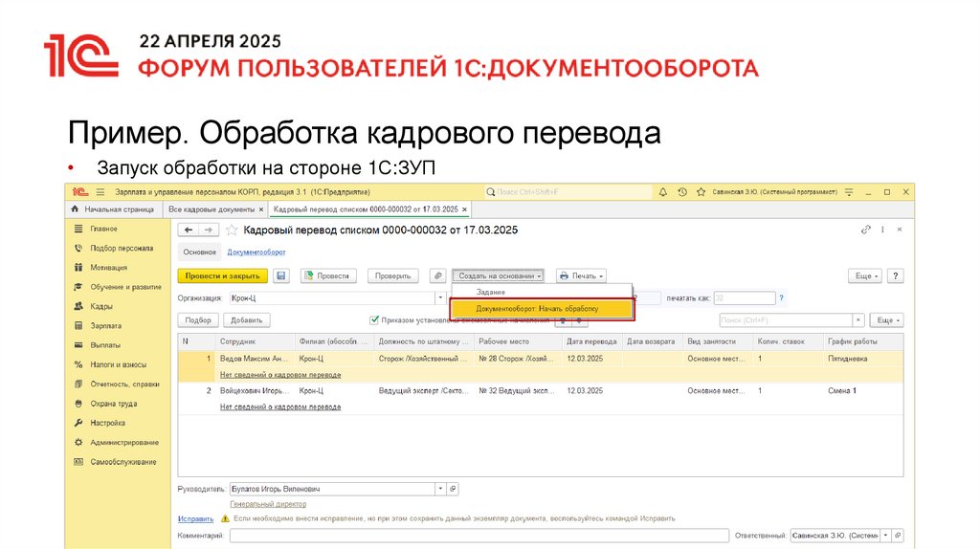Select the Войцехович Игорь employee cell
Image resolution: width=980 pixels, height=549 pixels.
(x=255, y=390)
